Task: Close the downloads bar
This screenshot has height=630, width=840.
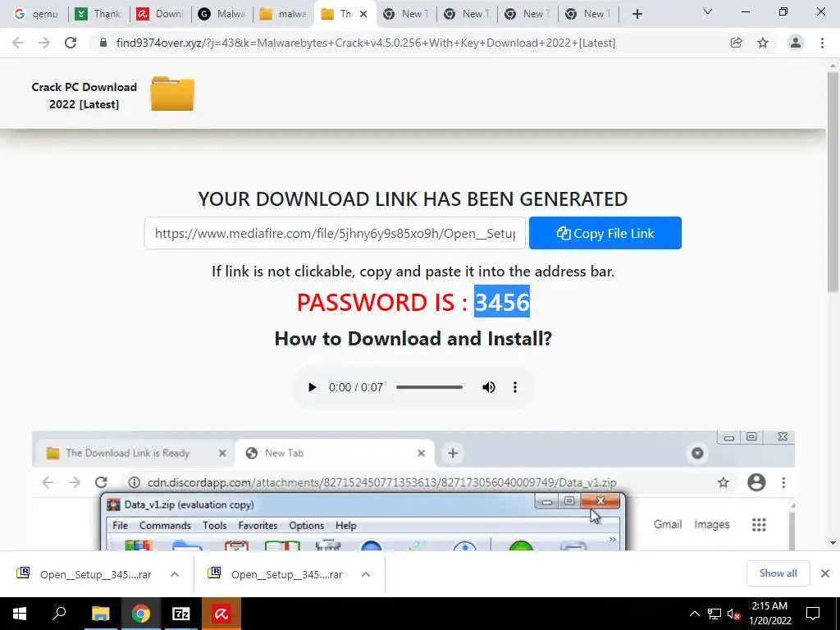Action: click(825, 573)
